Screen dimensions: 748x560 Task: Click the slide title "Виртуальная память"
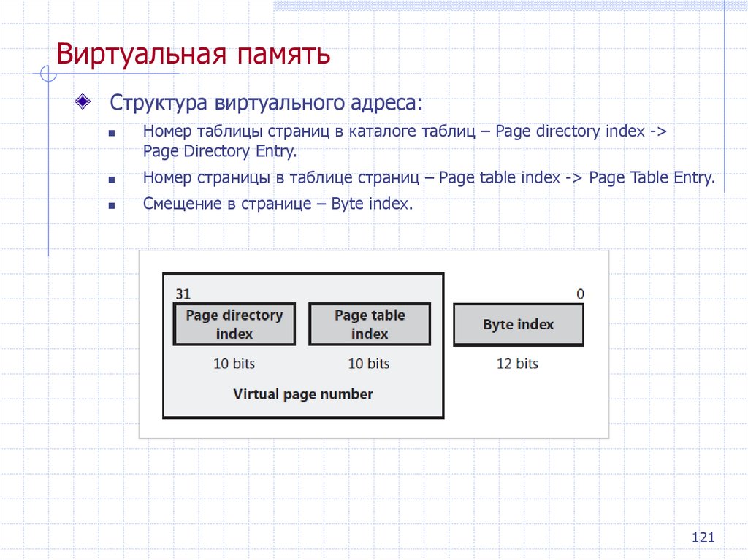[193, 54]
